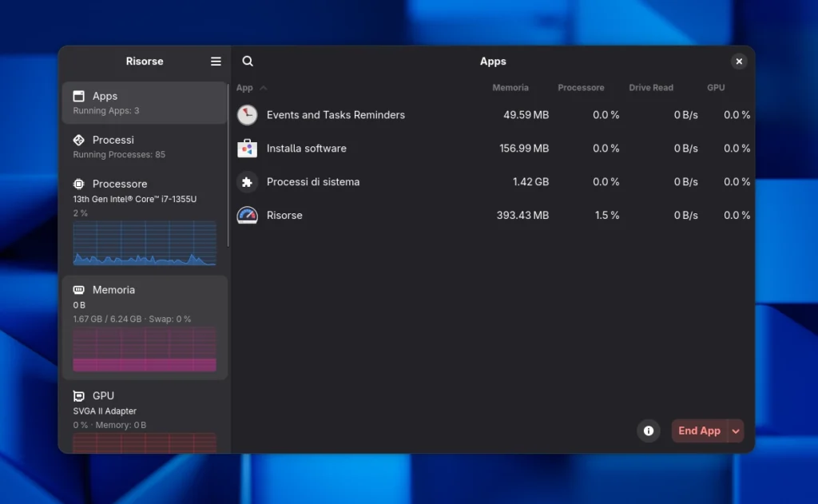Open the hamburger main menu
The height and width of the screenshot is (504, 818).
click(x=215, y=61)
